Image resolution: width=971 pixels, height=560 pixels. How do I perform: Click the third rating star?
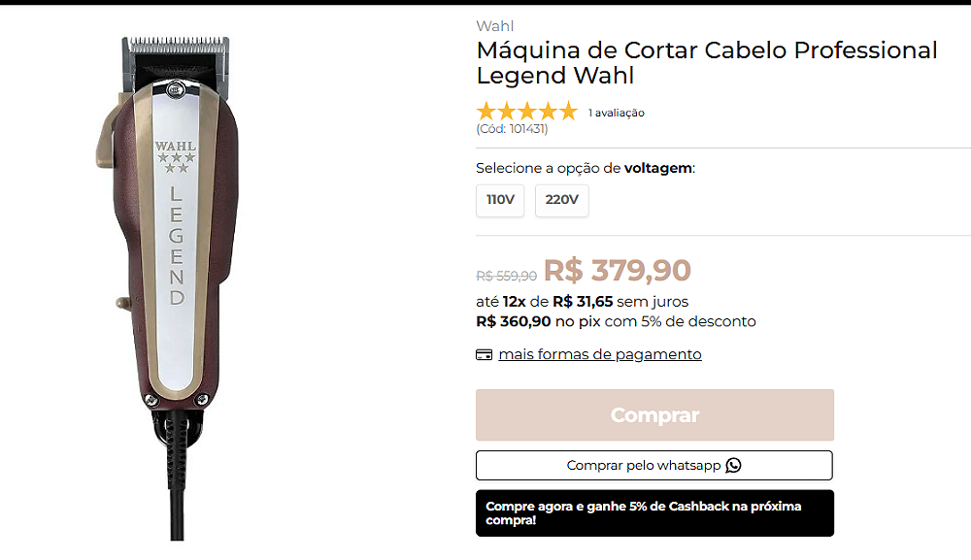click(527, 112)
